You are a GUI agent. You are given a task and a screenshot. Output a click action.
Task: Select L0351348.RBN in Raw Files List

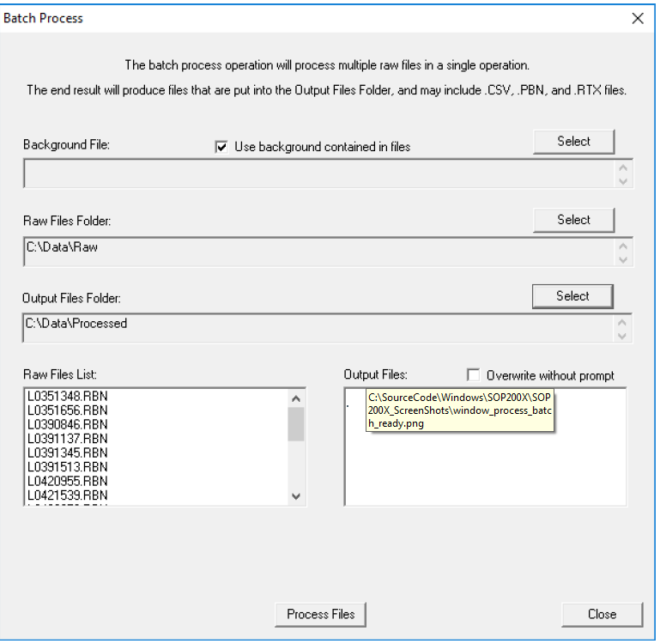pos(64,398)
